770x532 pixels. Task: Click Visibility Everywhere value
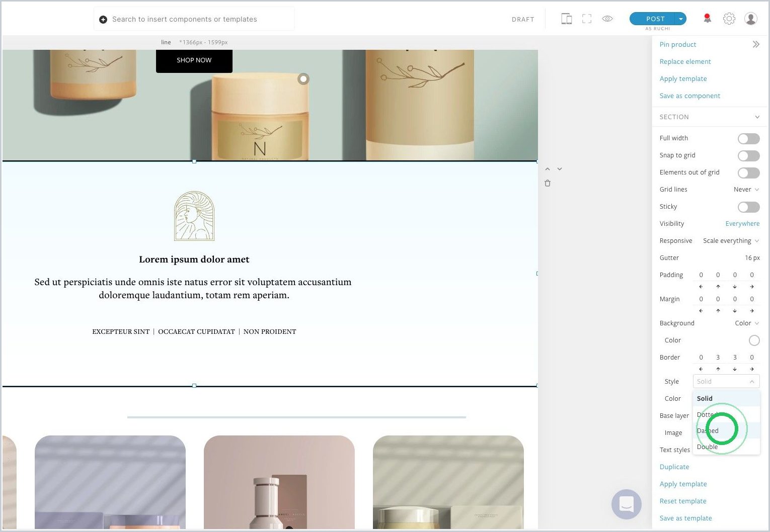(742, 224)
